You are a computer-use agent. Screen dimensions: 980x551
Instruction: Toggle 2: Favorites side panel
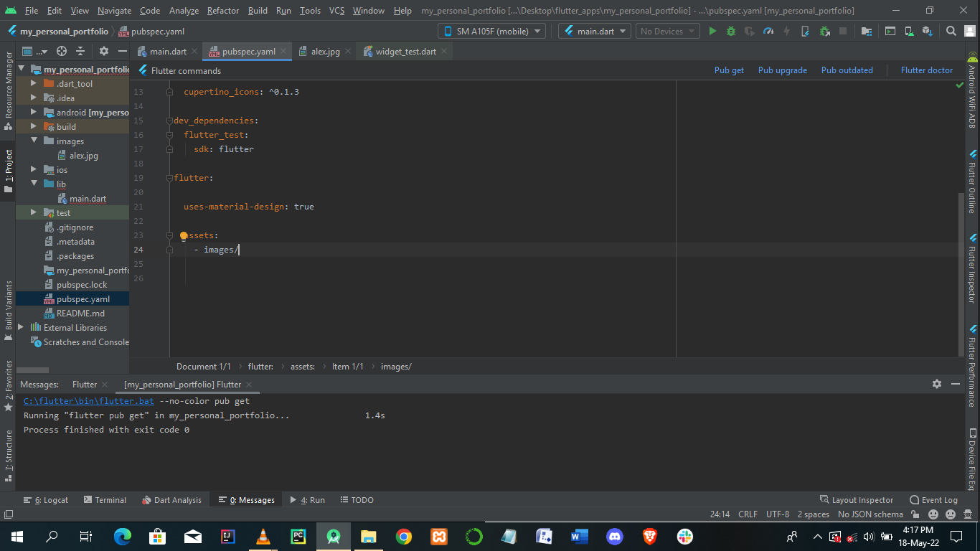click(x=9, y=386)
